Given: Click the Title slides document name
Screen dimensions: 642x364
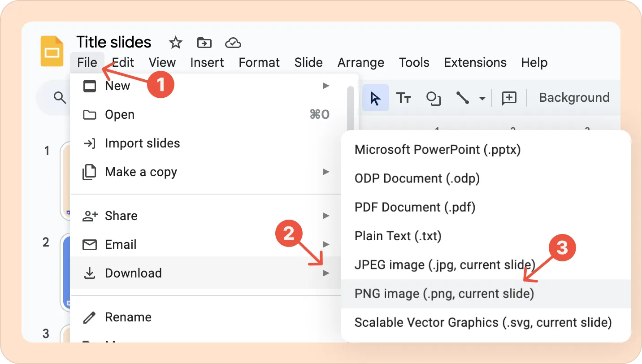Looking at the screenshot, I should click(114, 42).
